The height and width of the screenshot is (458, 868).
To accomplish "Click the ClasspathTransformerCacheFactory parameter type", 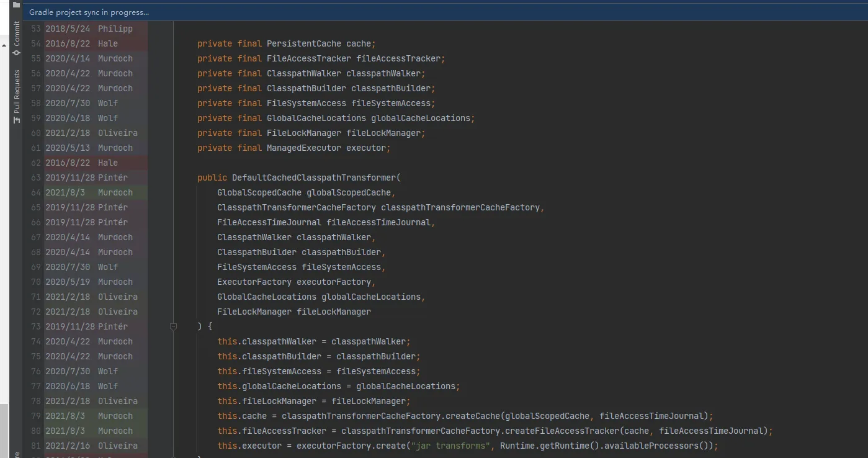I will pos(297,207).
